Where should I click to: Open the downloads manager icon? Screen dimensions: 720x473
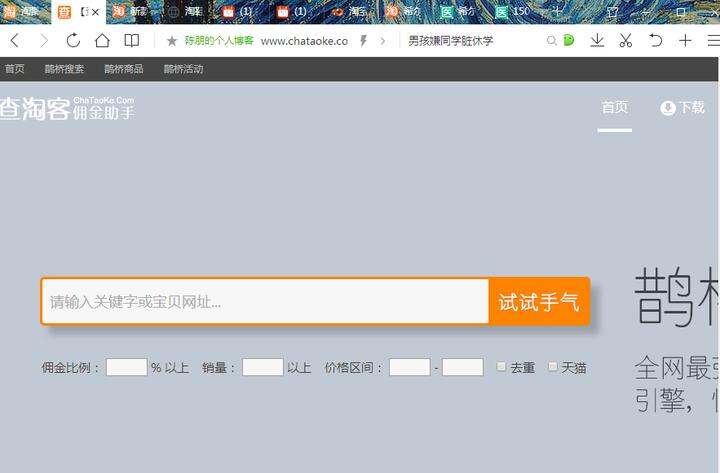pyautogui.click(x=597, y=40)
